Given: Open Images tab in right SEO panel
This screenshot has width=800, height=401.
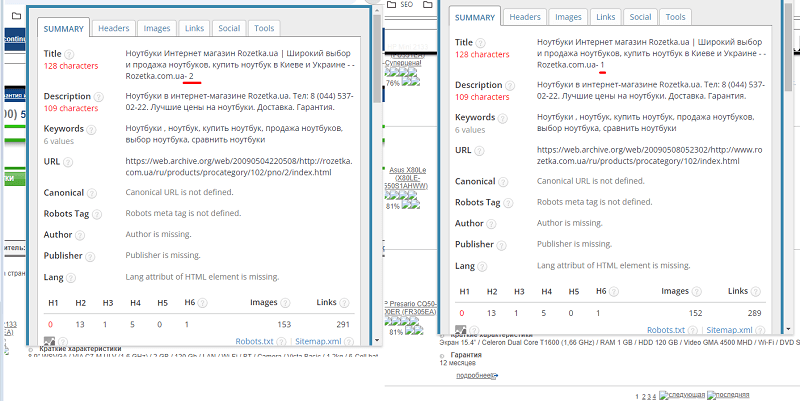Looking at the screenshot, I should pyautogui.click(x=568, y=17).
